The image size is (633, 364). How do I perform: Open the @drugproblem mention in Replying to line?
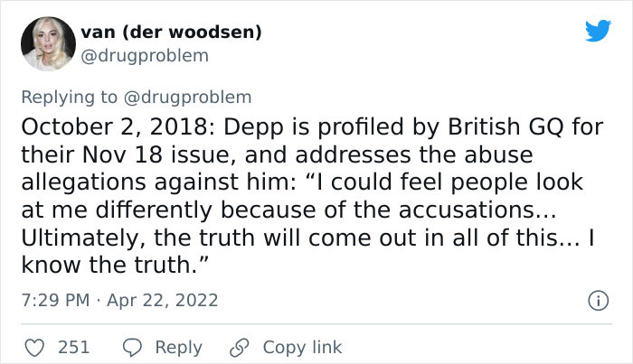[x=187, y=98]
